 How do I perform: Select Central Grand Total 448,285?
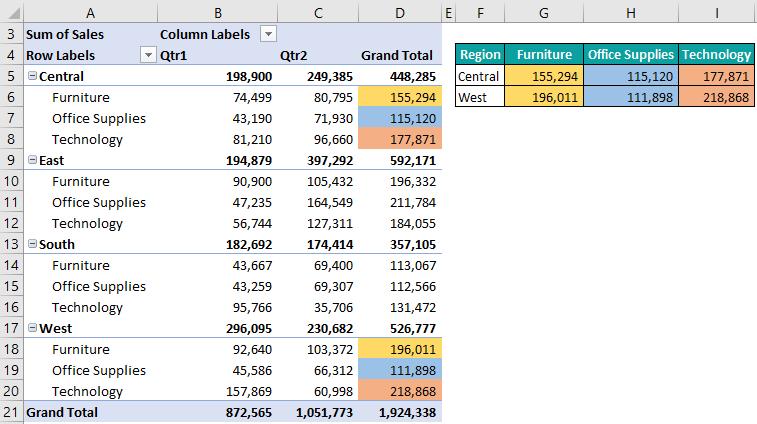tap(400, 76)
